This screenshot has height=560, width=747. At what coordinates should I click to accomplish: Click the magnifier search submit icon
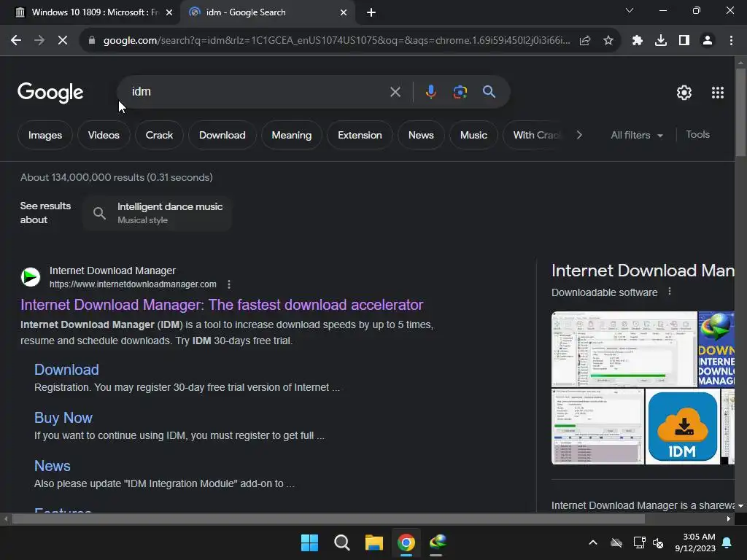tap(489, 91)
